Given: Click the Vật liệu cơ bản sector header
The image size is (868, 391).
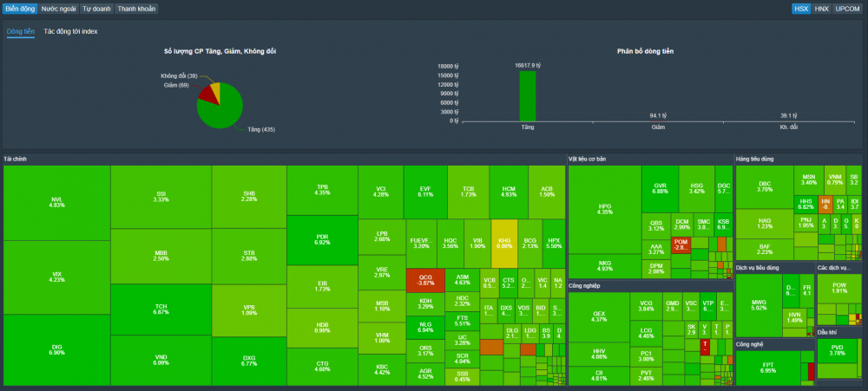Looking at the screenshot, I should tap(588, 160).
